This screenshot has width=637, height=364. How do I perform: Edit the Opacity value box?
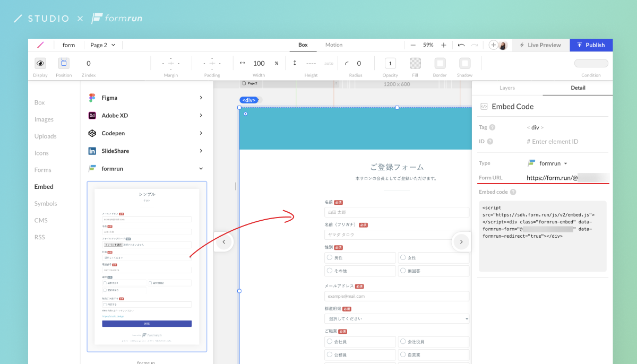[x=390, y=63]
